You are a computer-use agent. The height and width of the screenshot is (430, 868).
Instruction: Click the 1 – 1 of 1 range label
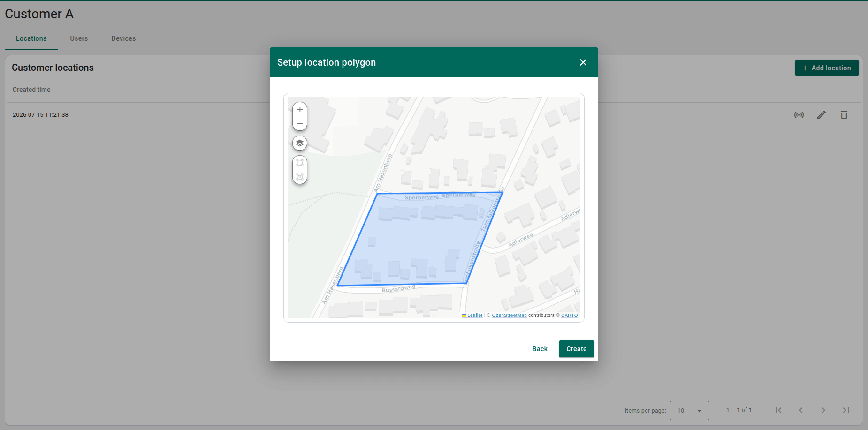[x=739, y=410]
